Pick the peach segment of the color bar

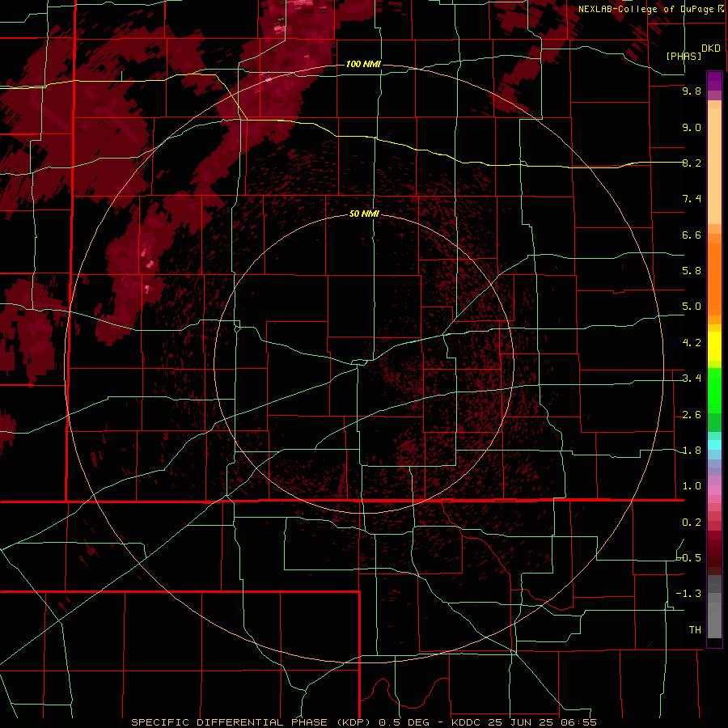pyautogui.click(x=714, y=163)
